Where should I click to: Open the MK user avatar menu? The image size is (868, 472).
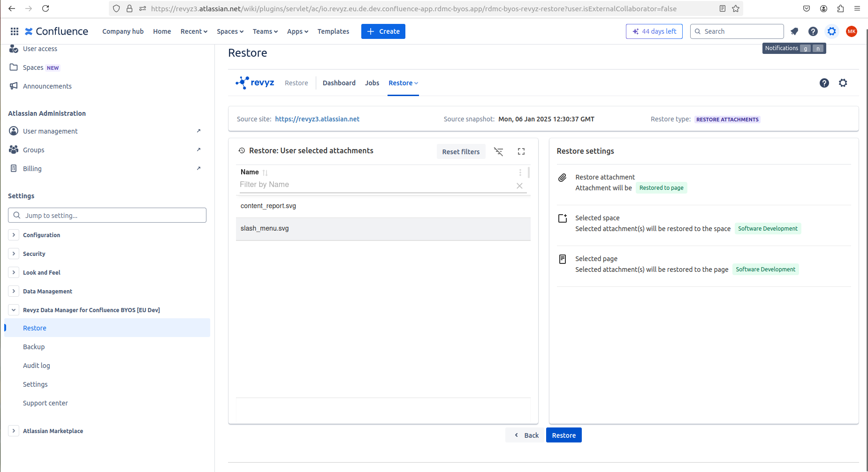852,31
